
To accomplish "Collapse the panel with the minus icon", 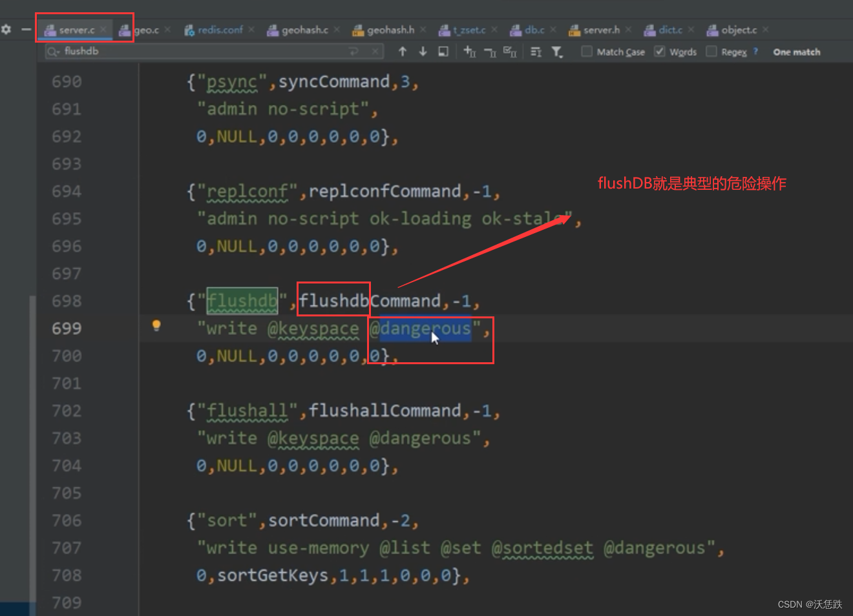I will pos(26,29).
